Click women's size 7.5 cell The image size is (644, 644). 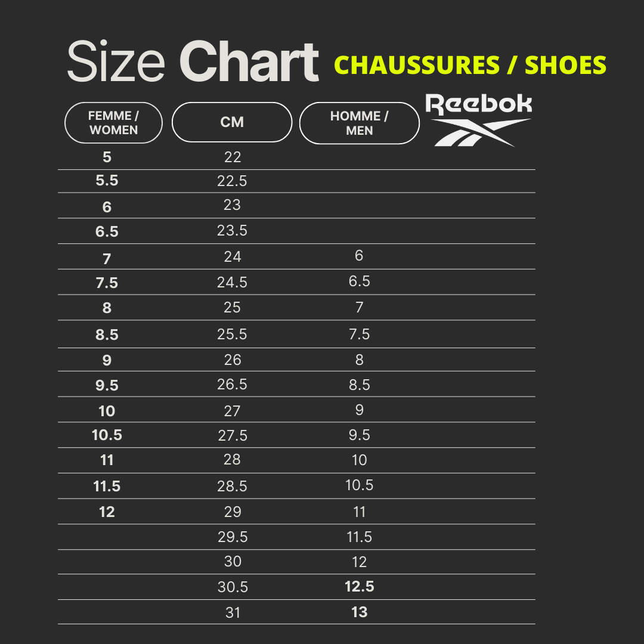(x=107, y=283)
